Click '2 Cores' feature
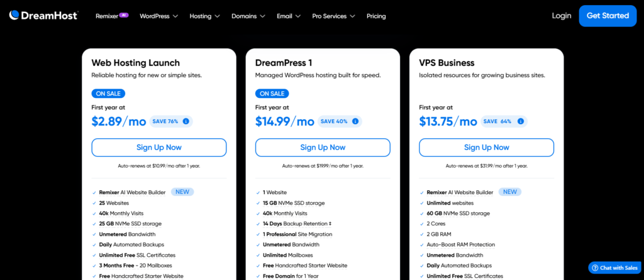Viewport: 644px width, 280px height. [x=436, y=224]
